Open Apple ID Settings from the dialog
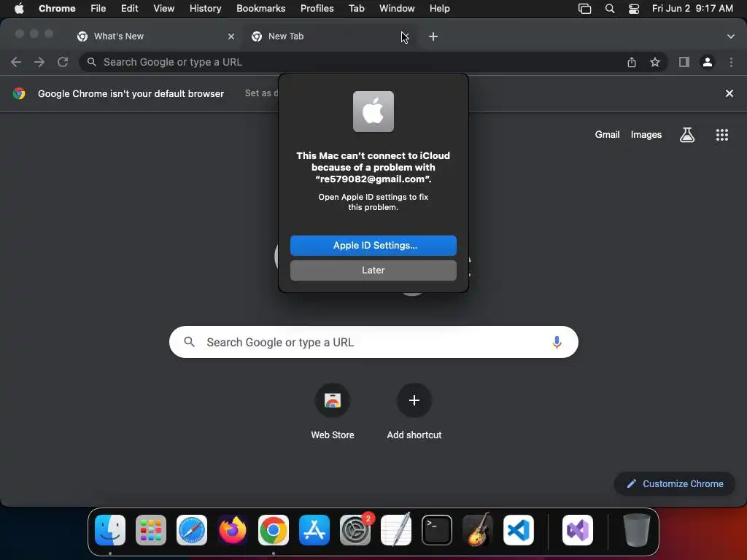Image resolution: width=747 pixels, height=560 pixels. pyautogui.click(x=373, y=245)
